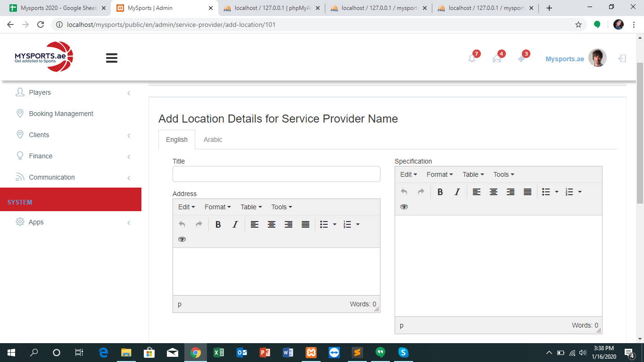Open Booking Management in the sidebar
Viewport: 644px width, 362px height.
click(x=61, y=114)
